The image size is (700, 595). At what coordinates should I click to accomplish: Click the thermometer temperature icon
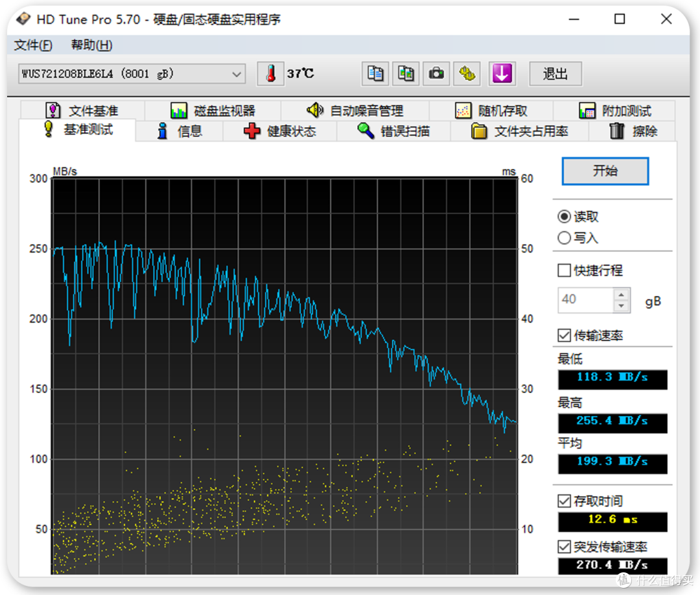270,74
